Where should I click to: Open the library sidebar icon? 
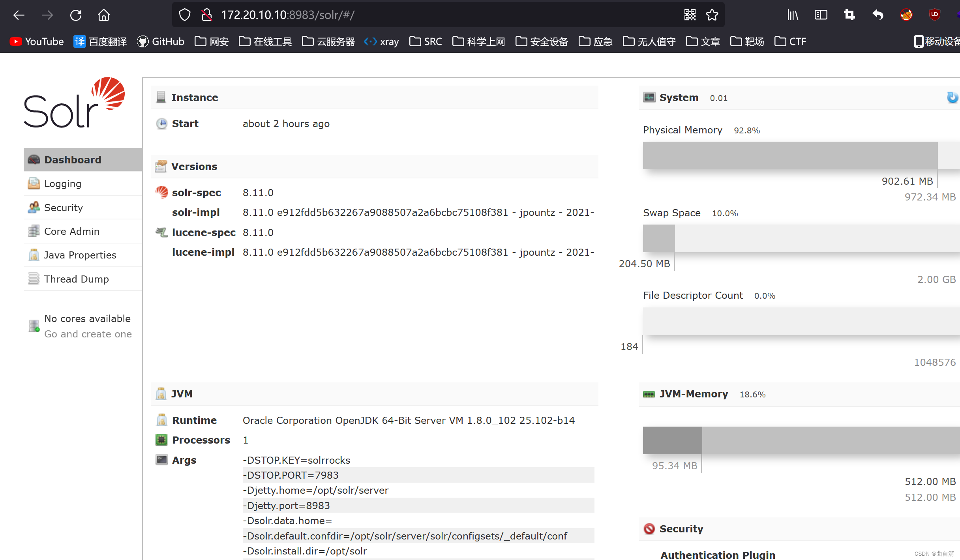[793, 15]
